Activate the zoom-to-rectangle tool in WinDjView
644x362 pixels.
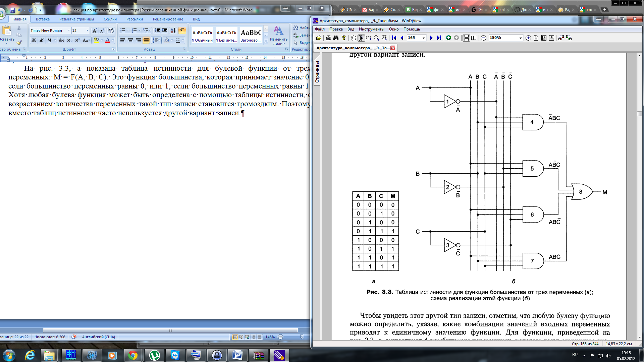384,38
